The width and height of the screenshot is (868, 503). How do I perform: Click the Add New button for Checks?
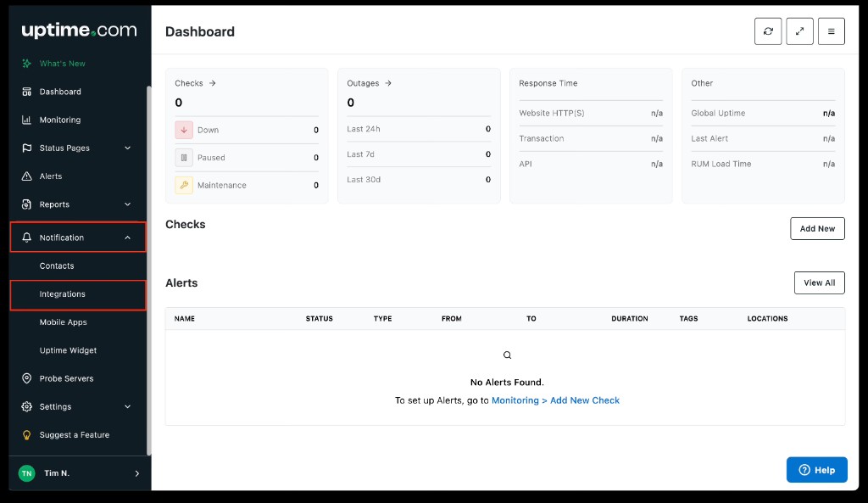(x=817, y=229)
